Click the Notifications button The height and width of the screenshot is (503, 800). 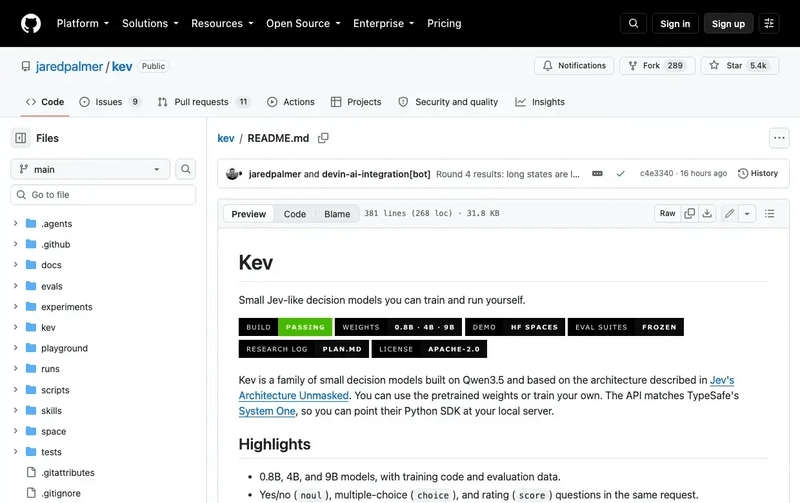pos(574,65)
